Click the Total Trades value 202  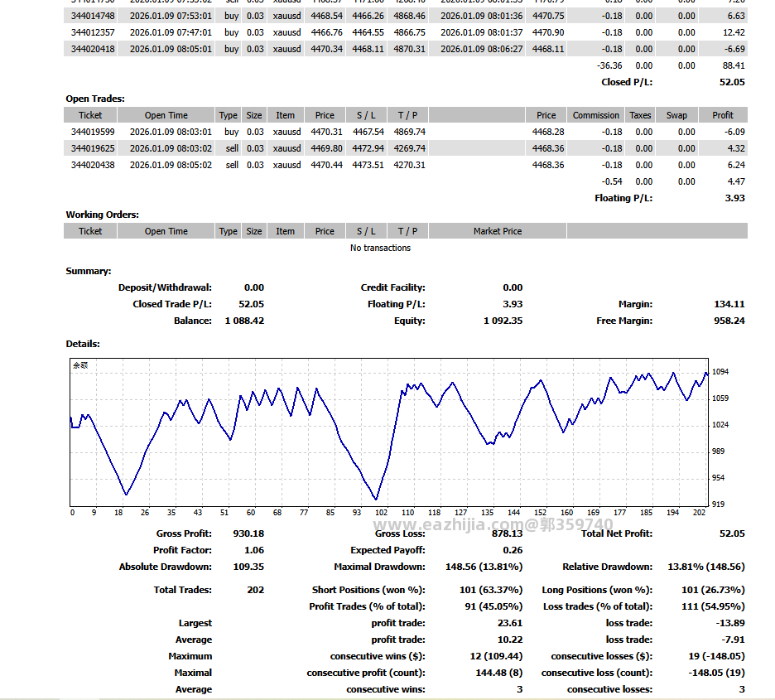(256, 590)
